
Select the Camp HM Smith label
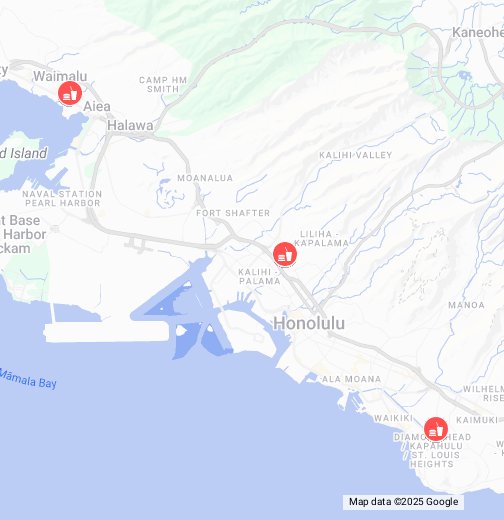tap(163, 84)
